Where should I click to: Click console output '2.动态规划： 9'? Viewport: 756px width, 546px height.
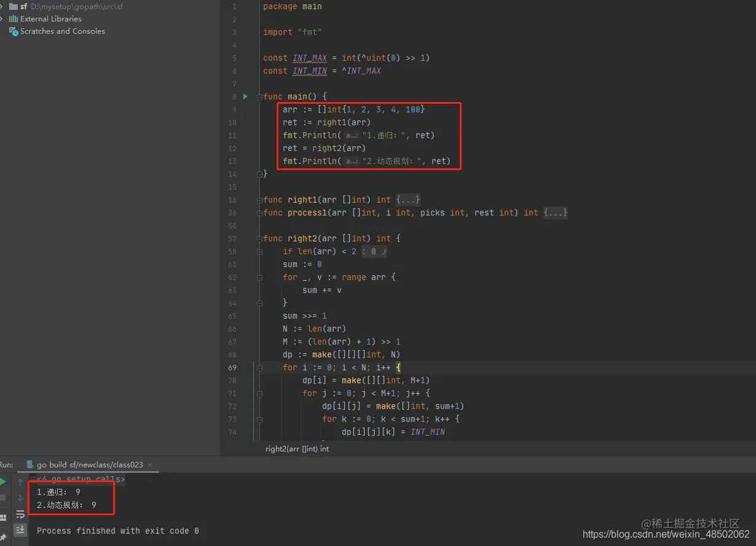click(67, 505)
